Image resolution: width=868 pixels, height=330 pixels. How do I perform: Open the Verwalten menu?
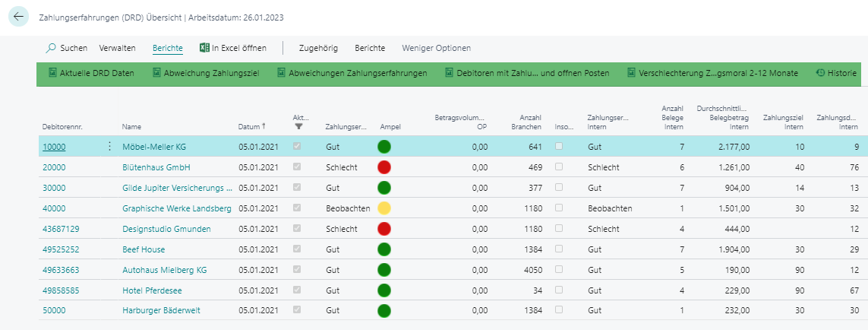tap(117, 48)
